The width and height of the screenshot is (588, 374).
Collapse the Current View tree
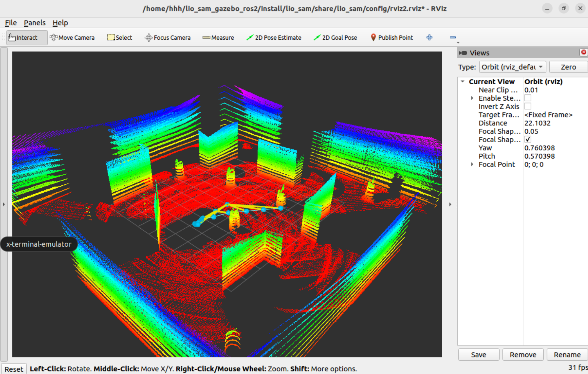click(x=463, y=82)
